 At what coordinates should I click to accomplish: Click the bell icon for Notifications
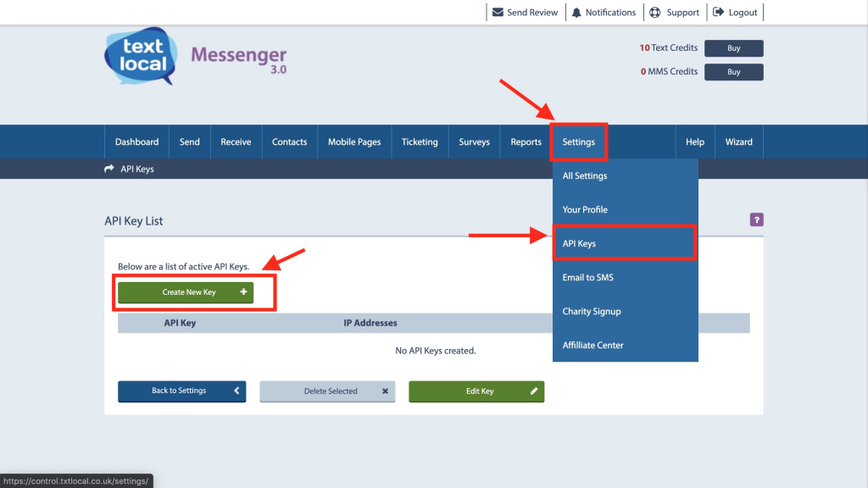(576, 12)
